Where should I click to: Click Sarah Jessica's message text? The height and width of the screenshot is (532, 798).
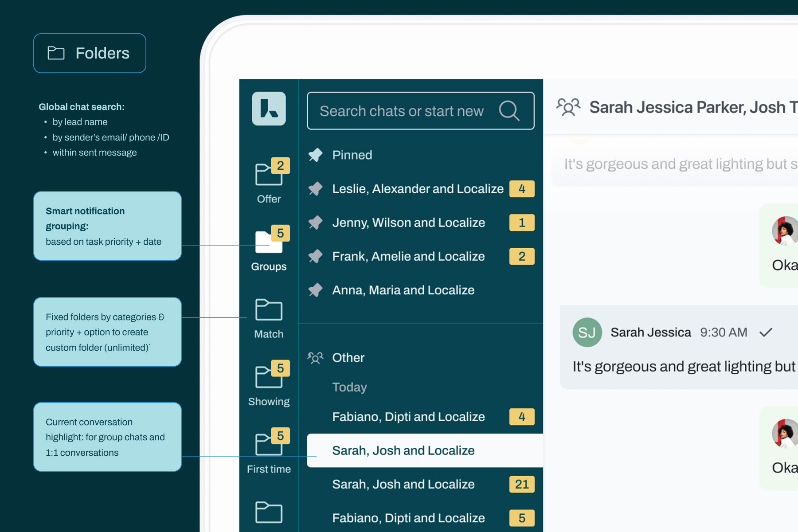click(x=685, y=366)
